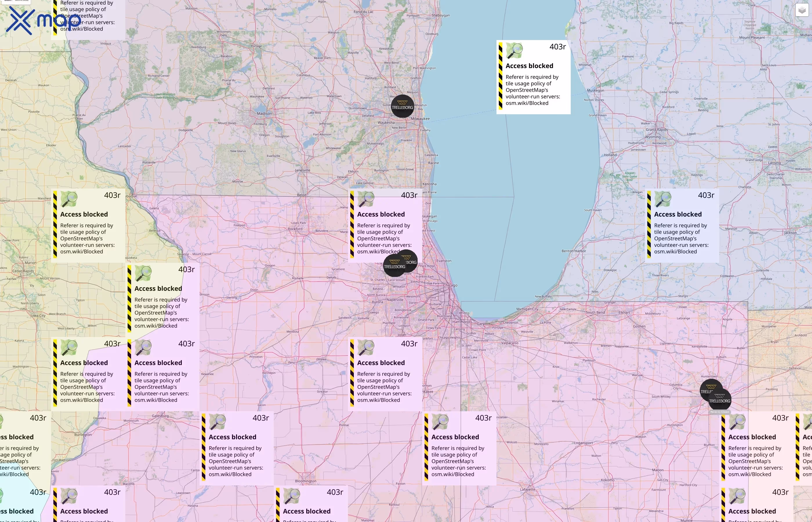Click the Recently Closed badge

(719, 412)
